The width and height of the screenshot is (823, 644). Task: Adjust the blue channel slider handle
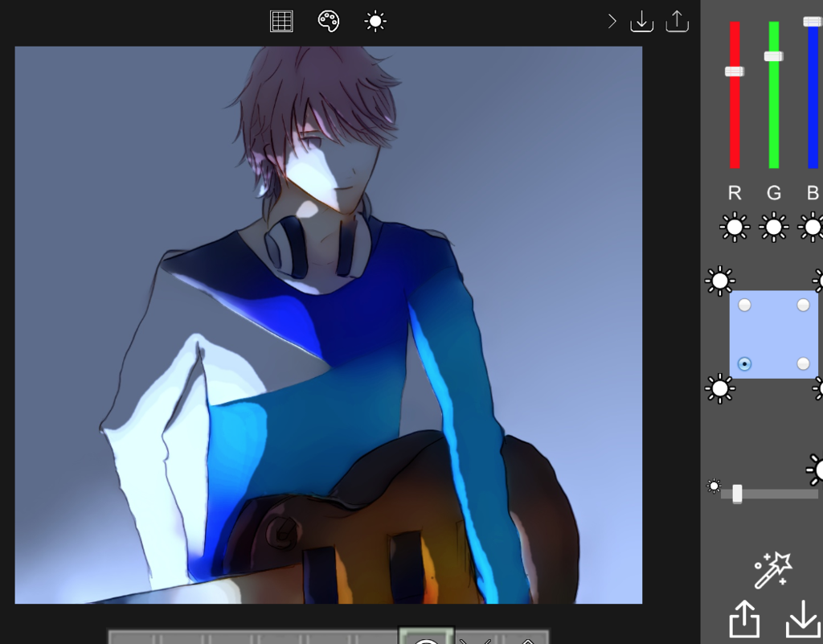[813, 22]
